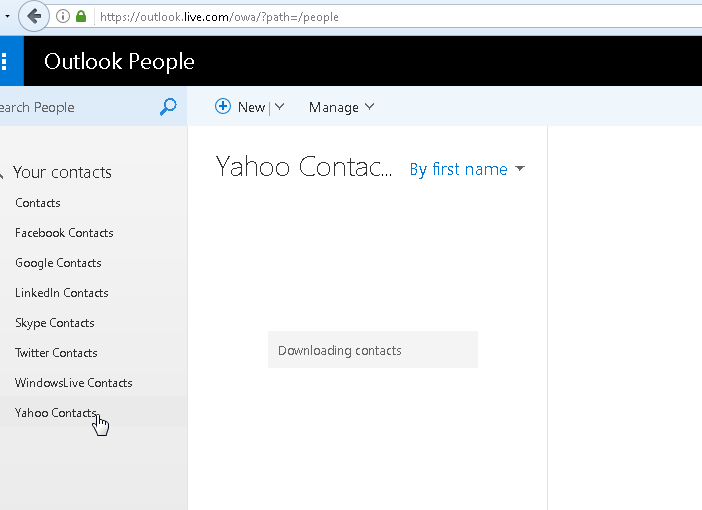Open the Outlook app launcher grid
Image resolution: width=702 pixels, height=510 pixels.
[5, 61]
